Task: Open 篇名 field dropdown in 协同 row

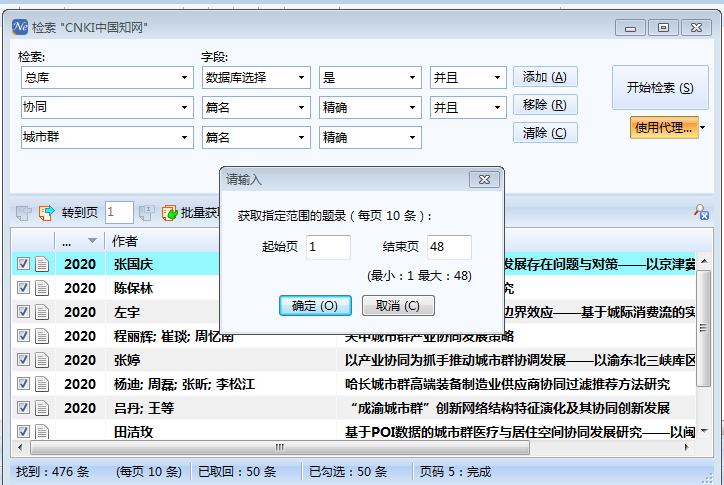Action: (302, 108)
